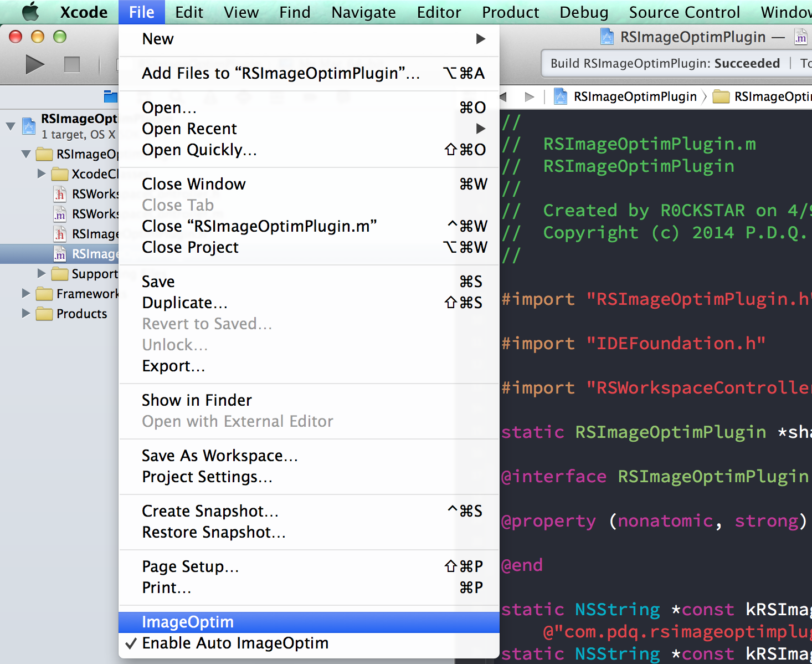812x664 pixels.
Task: Click the RSImageOptimPlugin project file icon
Action: click(x=29, y=126)
